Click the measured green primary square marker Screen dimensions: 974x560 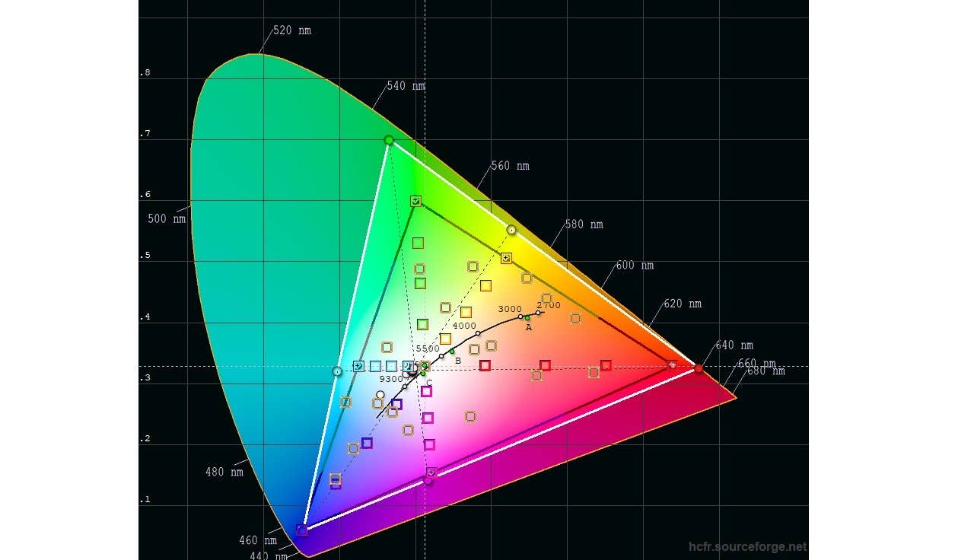click(x=415, y=201)
